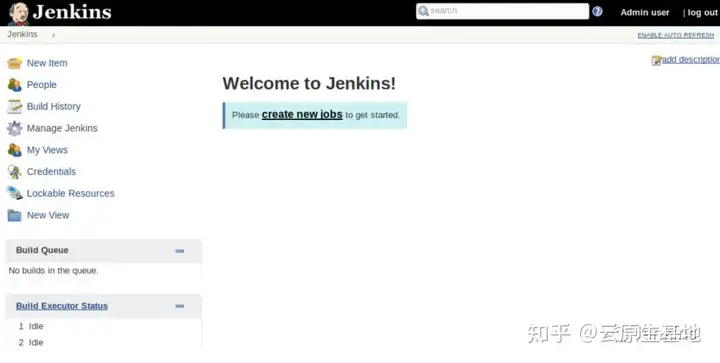Click the New View folder icon
The height and width of the screenshot is (363, 720).
point(14,215)
